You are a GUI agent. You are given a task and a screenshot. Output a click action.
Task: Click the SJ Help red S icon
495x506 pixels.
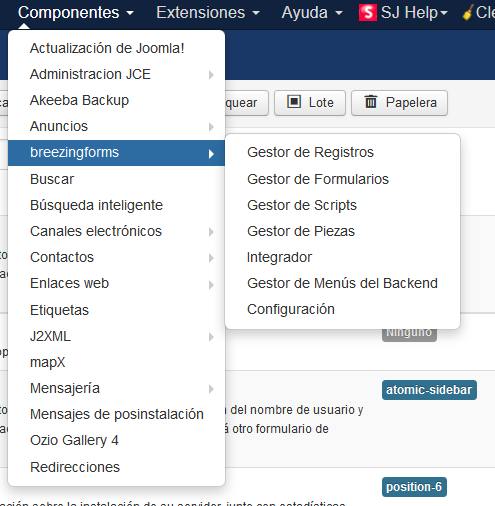point(368,12)
